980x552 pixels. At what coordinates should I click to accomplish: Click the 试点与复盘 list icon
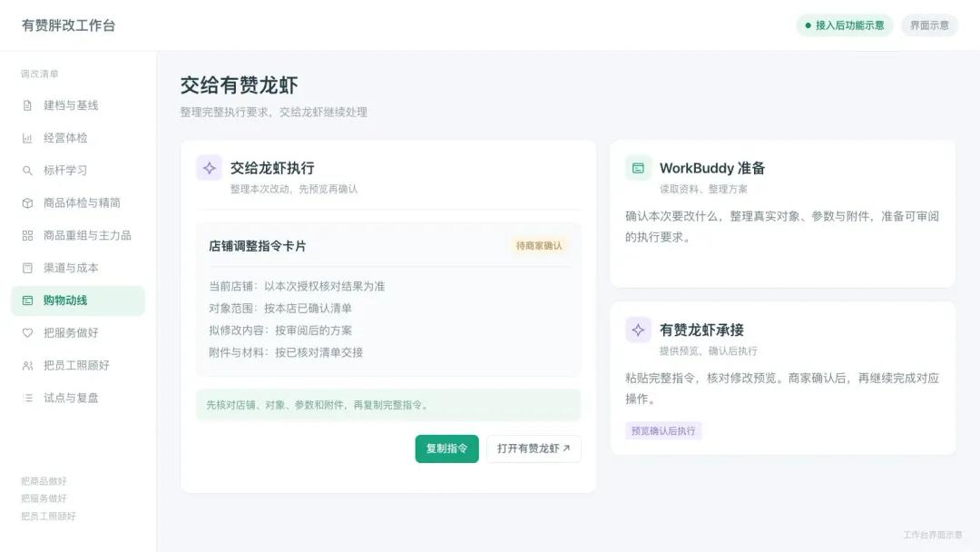pyautogui.click(x=27, y=399)
